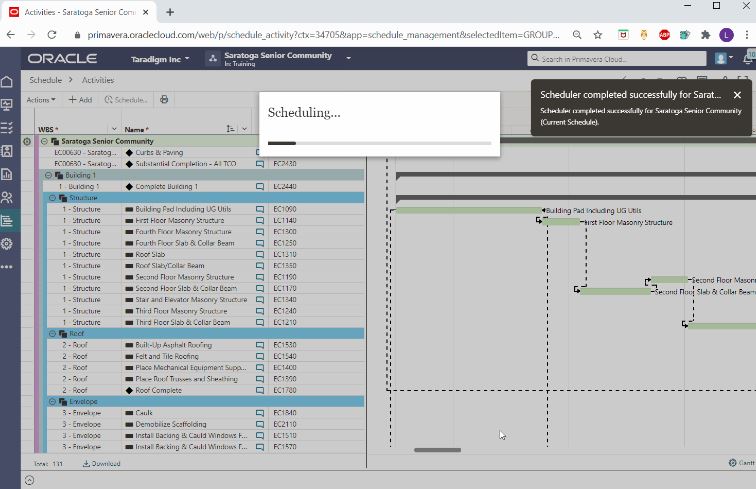Viewport: 756px width, 489px height.
Task: Open discussion icon for Roof Slab row
Action: [x=260, y=255]
